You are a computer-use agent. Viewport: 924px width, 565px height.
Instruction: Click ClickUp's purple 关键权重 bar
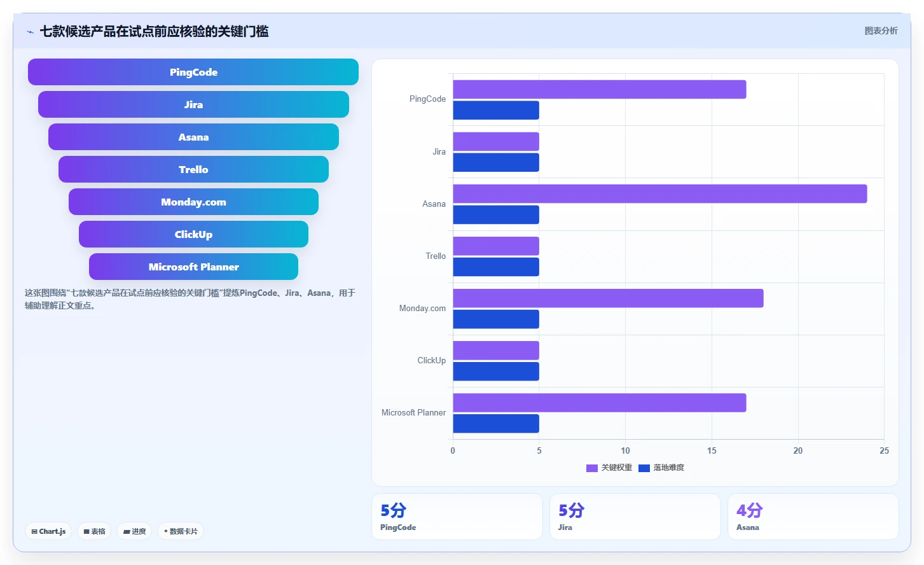point(496,351)
